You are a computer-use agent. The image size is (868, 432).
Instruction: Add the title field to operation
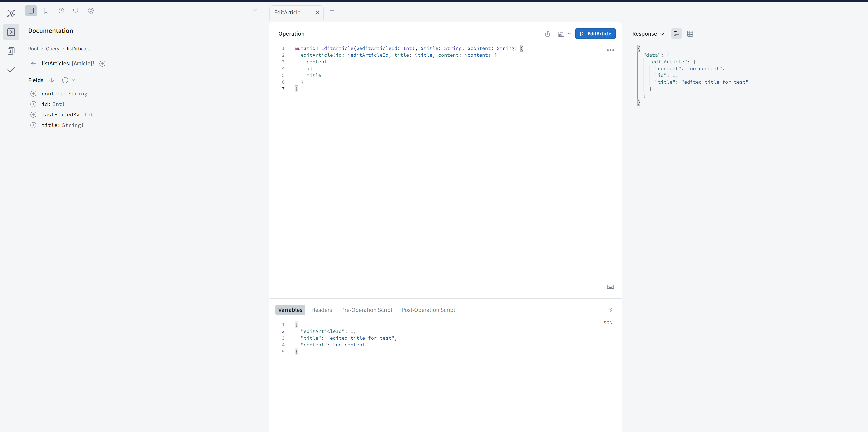click(x=33, y=125)
